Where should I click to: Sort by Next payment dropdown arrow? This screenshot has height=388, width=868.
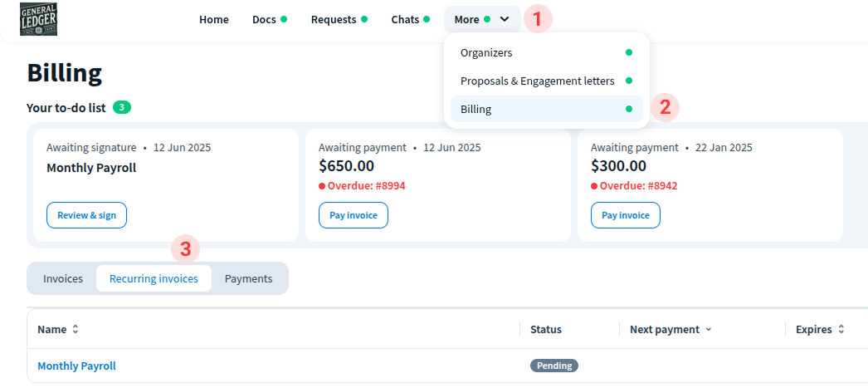tap(708, 330)
